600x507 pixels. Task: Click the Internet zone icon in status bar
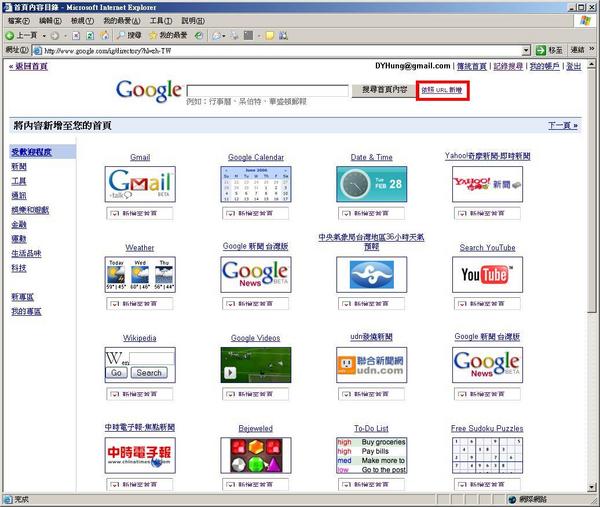click(513, 499)
